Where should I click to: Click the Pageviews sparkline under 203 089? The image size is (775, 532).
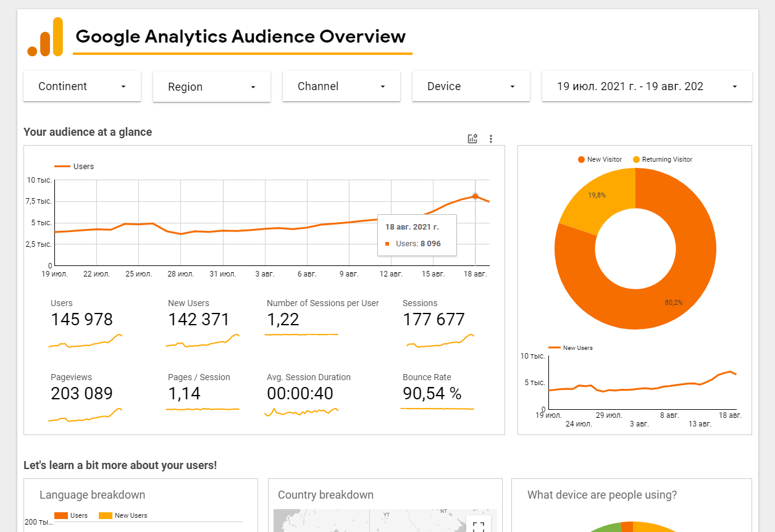click(x=85, y=415)
